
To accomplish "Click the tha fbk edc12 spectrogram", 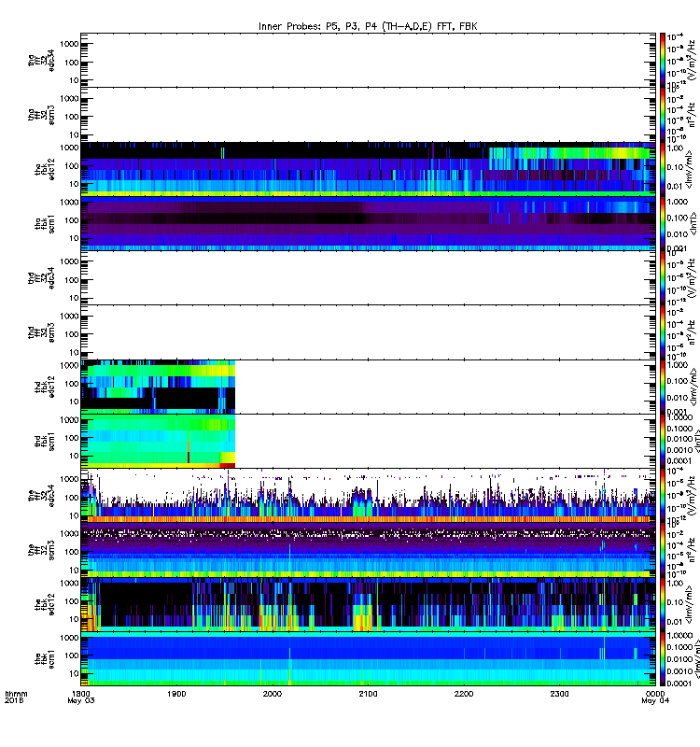I will 368,169.
